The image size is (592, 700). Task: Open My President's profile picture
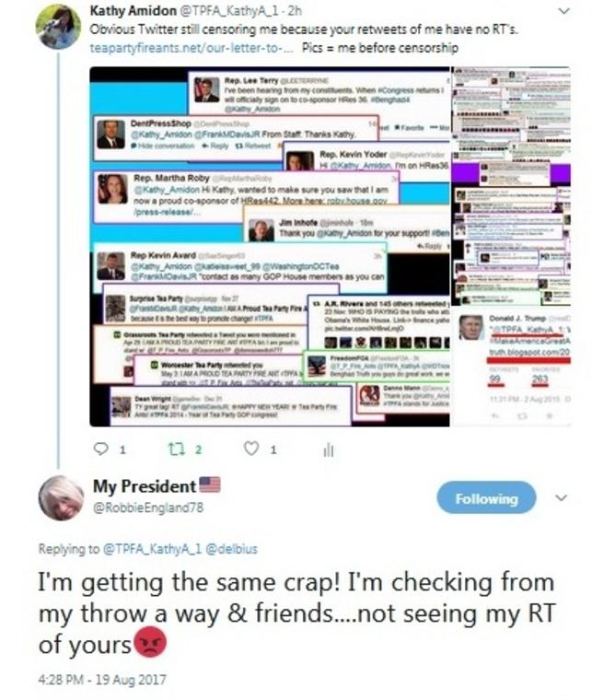pyautogui.click(x=62, y=498)
